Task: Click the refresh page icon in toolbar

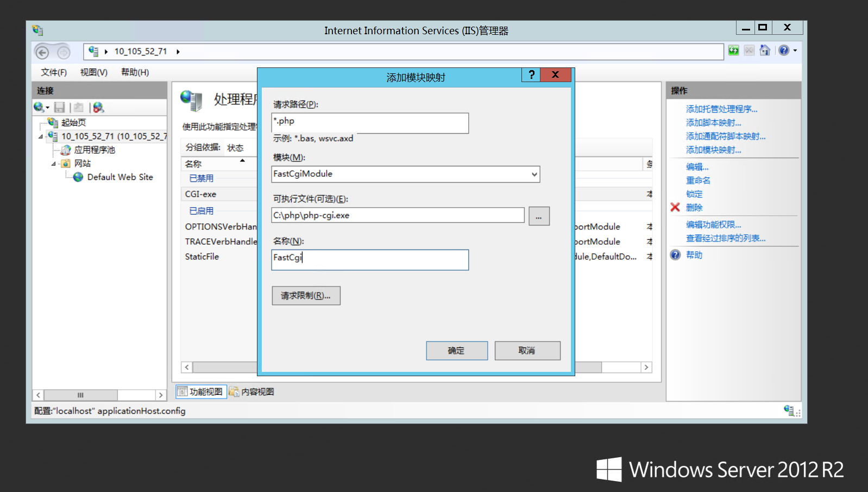Action: (733, 51)
